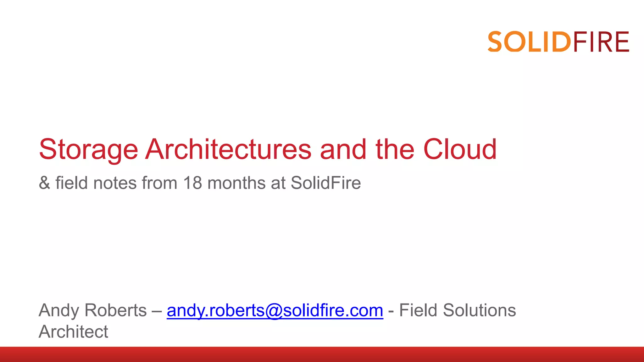This screenshot has height=362, width=644.
Task: Select the subtitle about field notes
Action: [x=200, y=183]
